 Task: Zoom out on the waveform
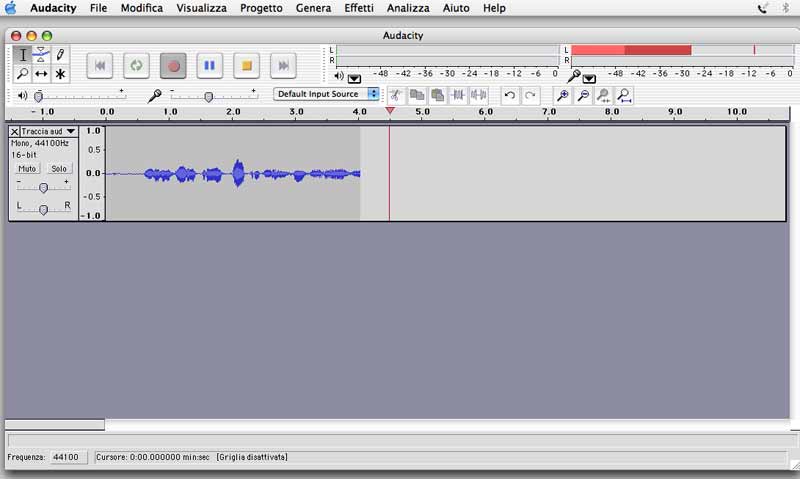tap(583, 95)
